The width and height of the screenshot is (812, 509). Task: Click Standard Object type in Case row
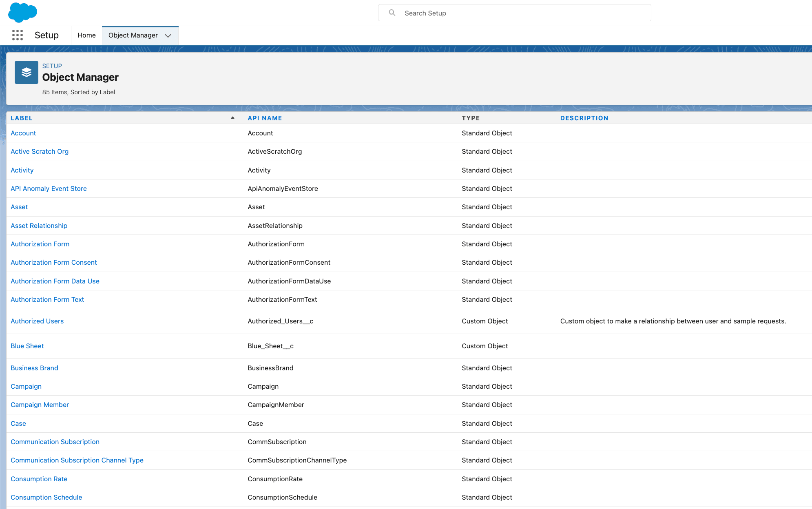[487, 423]
